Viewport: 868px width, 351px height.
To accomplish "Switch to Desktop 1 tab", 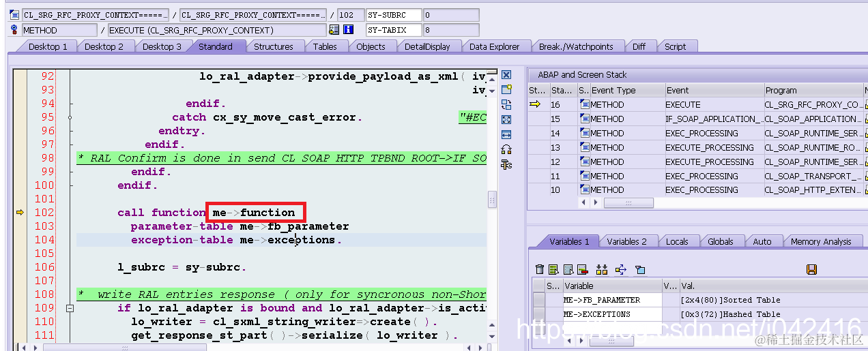I will [48, 46].
